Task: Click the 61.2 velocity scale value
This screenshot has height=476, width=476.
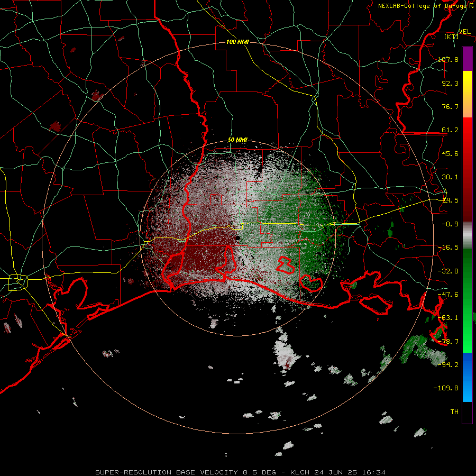Action: [x=450, y=130]
